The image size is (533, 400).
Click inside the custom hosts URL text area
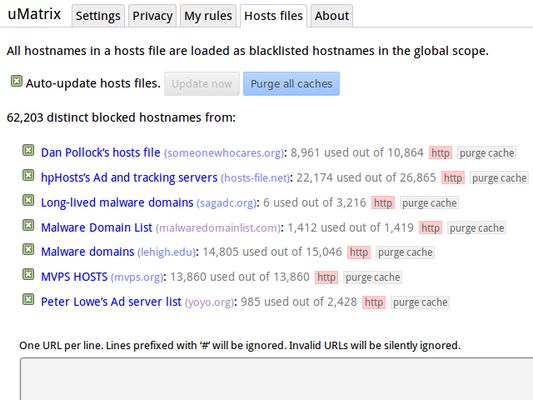point(276,379)
